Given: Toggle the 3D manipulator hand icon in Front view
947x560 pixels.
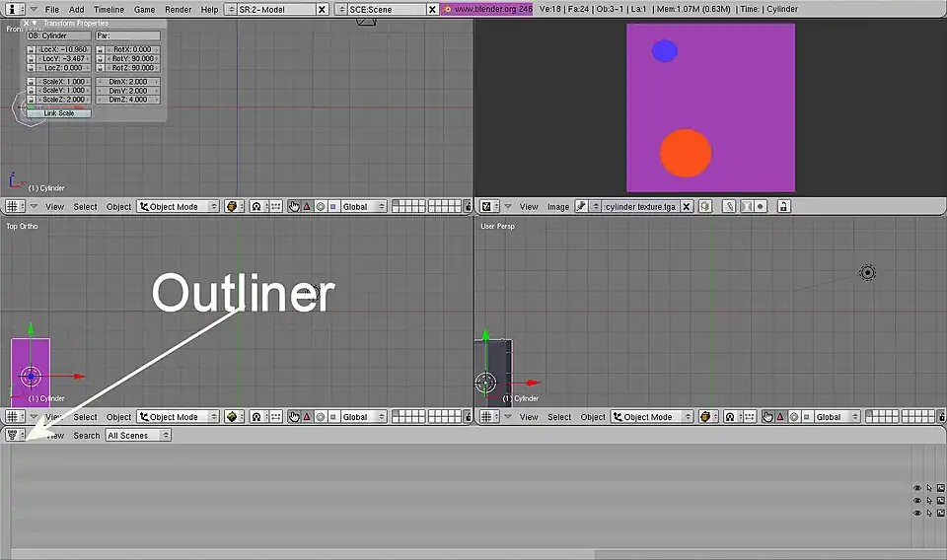Looking at the screenshot, I should coord(294,207).
